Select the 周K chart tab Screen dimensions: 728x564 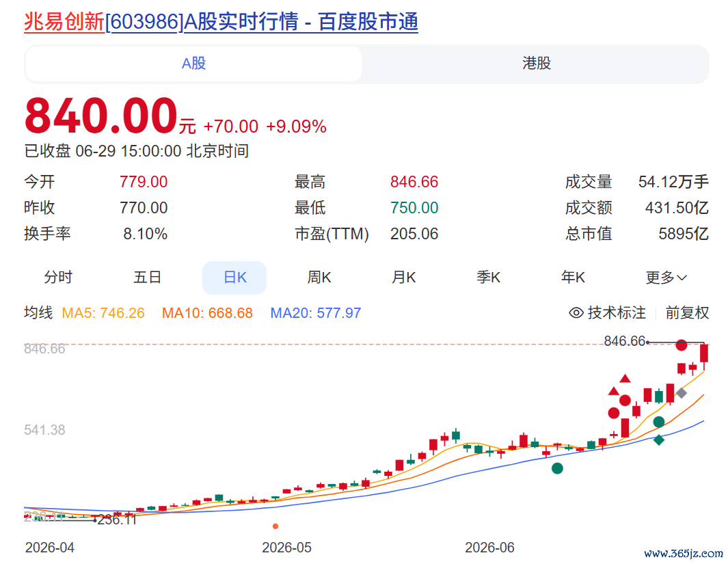319,278
